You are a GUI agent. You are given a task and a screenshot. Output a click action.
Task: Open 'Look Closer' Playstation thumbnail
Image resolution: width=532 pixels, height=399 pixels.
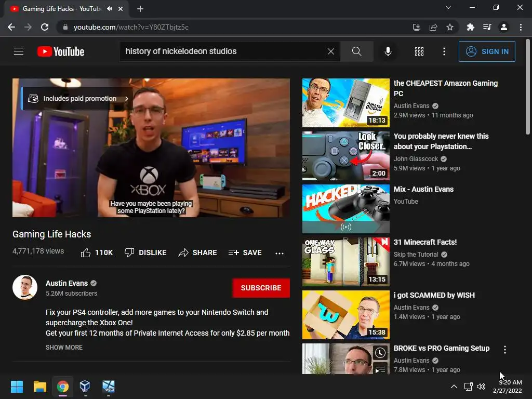click(x=345, y=156)
